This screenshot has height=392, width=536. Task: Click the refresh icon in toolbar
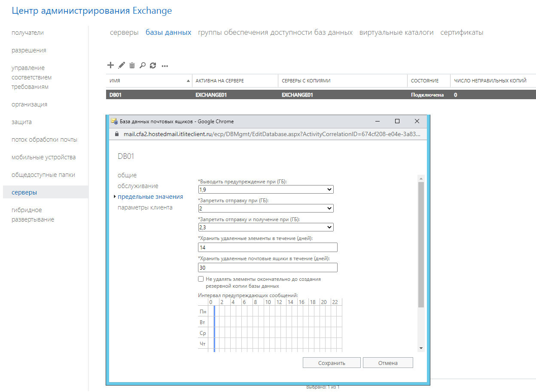[153, 65]
